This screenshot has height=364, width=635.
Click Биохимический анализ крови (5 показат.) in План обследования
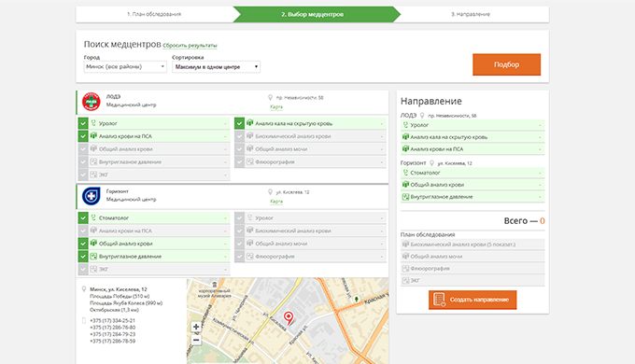point(473,245)
